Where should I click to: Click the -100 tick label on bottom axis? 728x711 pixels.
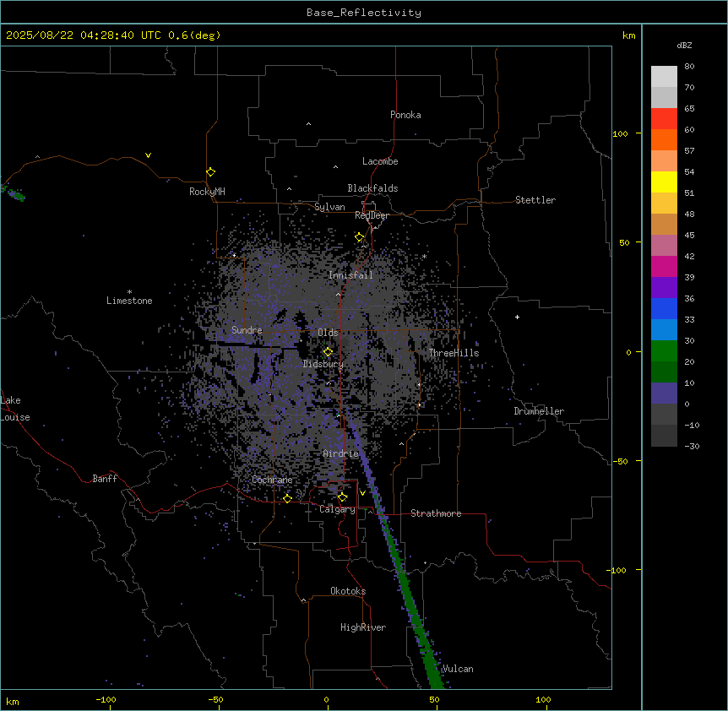tap(106, 699)
